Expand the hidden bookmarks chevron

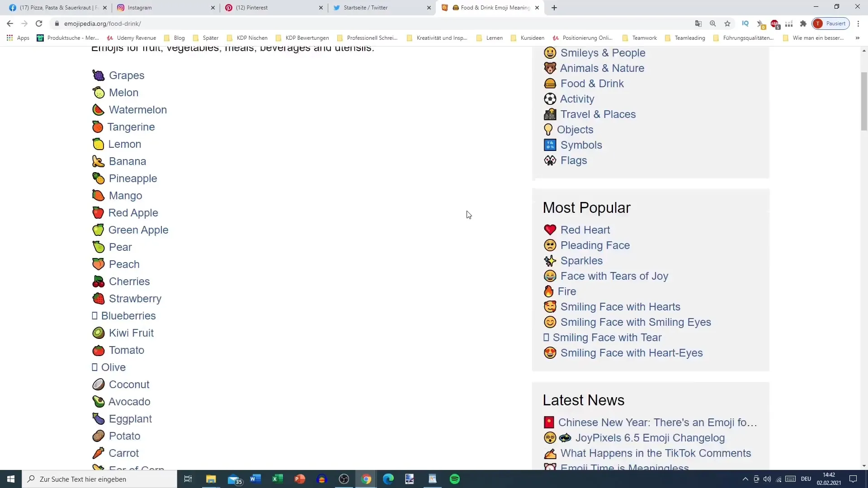tap(858, 38)
